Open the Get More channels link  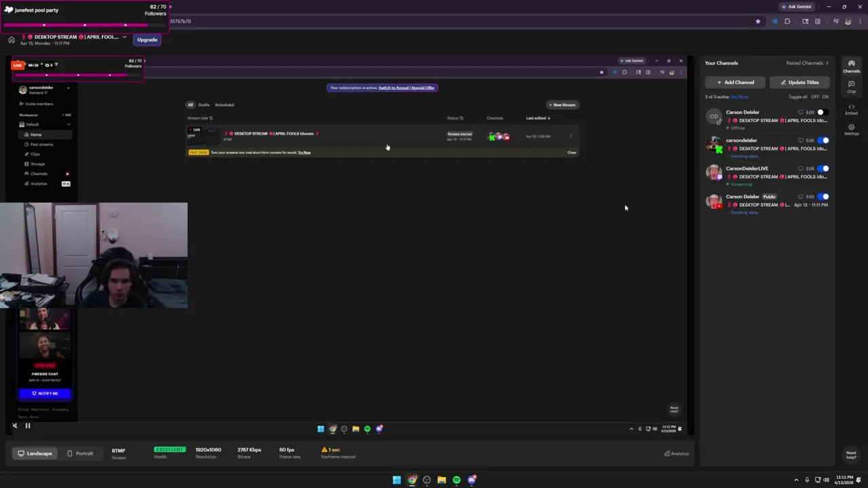coord(739,97)
